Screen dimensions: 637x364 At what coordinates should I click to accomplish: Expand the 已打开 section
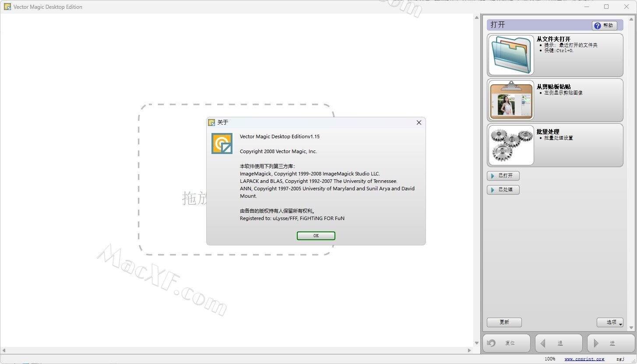(503, 176)
